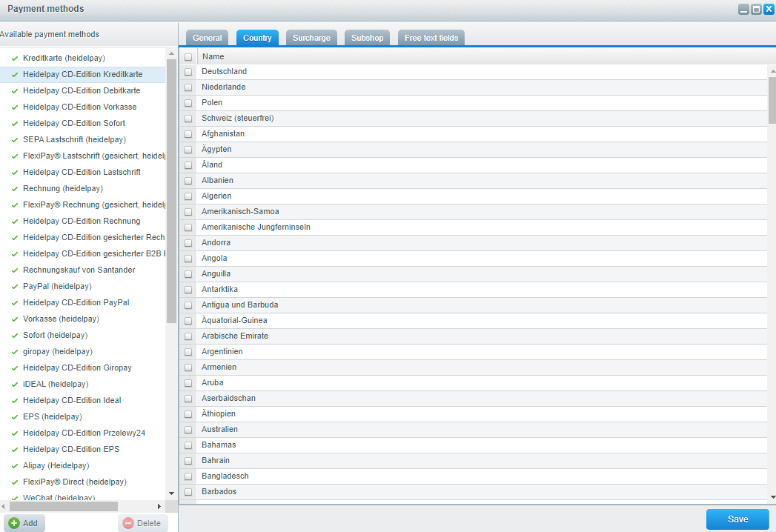Image resolution: width=776 pixels, height=532 pixels.
Task: Check the Afghanistan country checkbox
Action: pos(188,134)
